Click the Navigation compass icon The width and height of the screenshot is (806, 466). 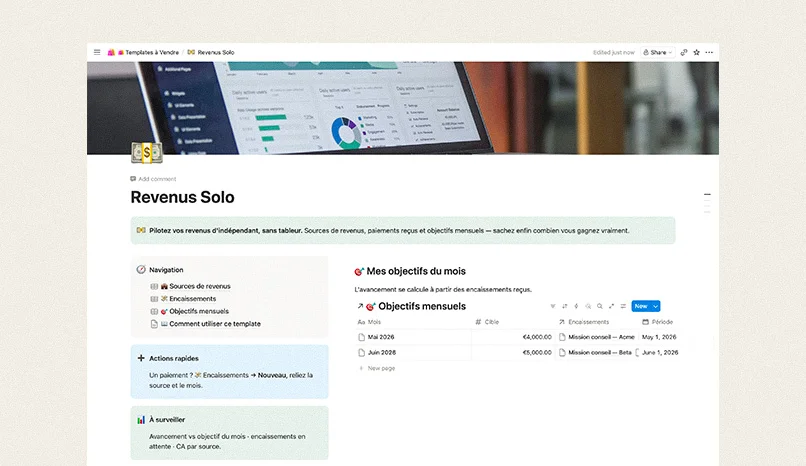(x=141, y=269)
